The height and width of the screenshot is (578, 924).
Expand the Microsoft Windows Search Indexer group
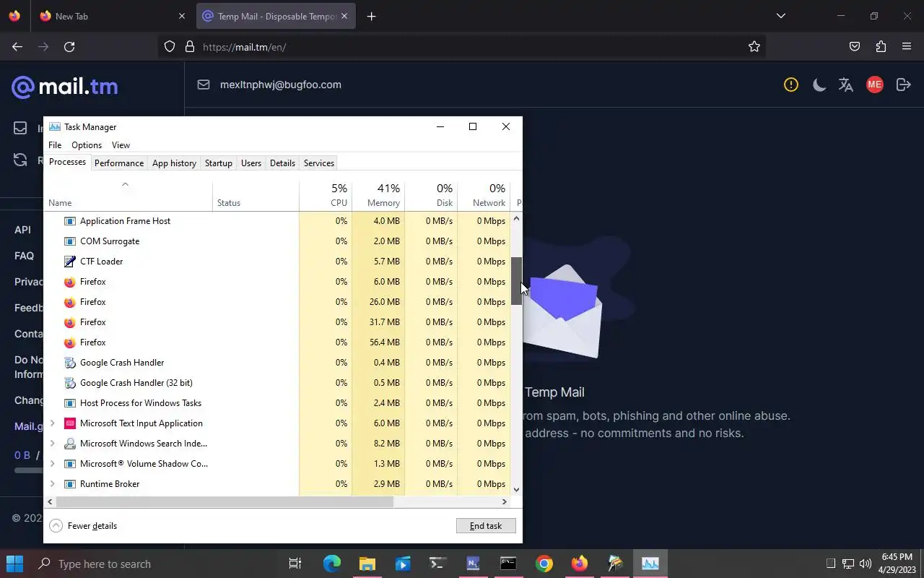52,444
